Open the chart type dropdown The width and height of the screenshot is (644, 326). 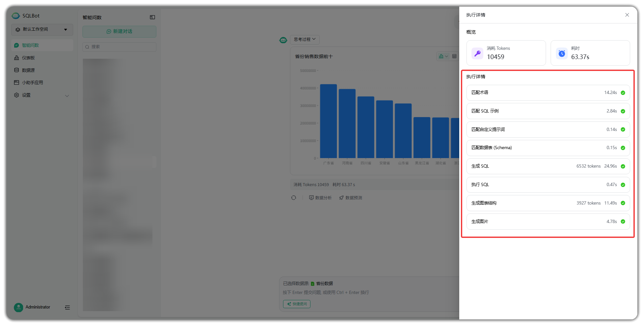(x=443, y=56)
